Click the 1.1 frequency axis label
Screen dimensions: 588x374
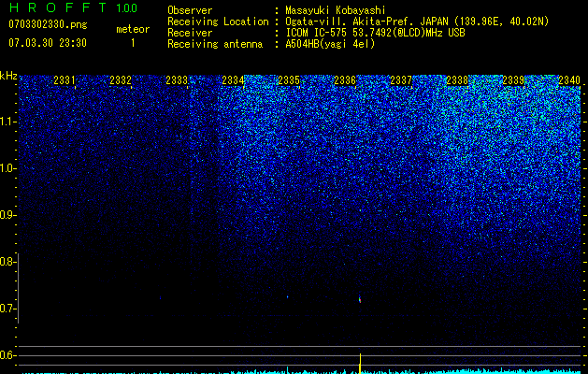(x=8, y=122)
